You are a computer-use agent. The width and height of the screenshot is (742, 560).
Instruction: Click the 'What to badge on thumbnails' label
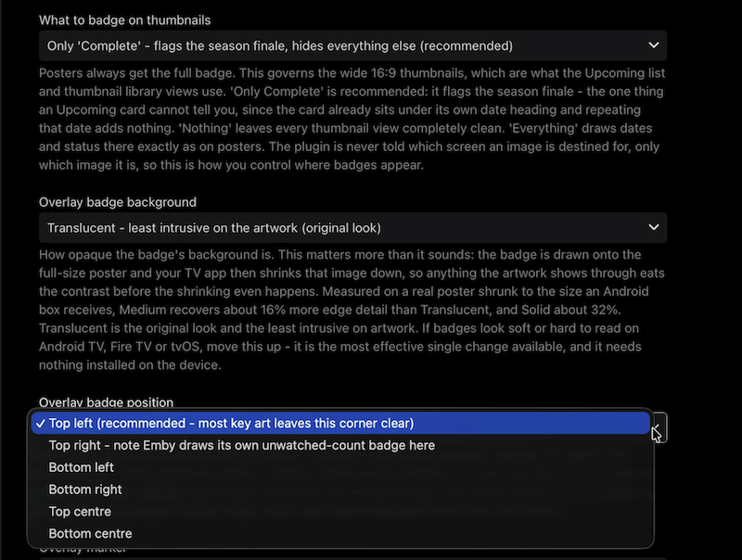point(125,20)
